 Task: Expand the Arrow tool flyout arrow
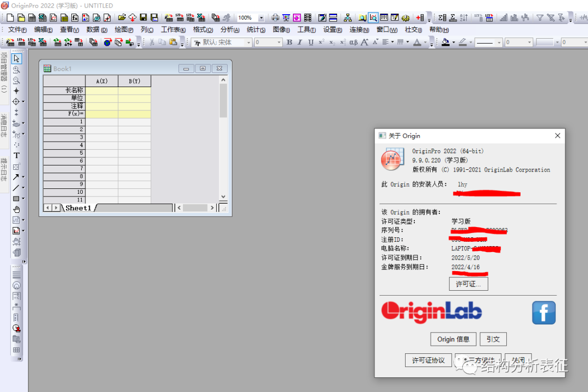(x=23, y=177)
